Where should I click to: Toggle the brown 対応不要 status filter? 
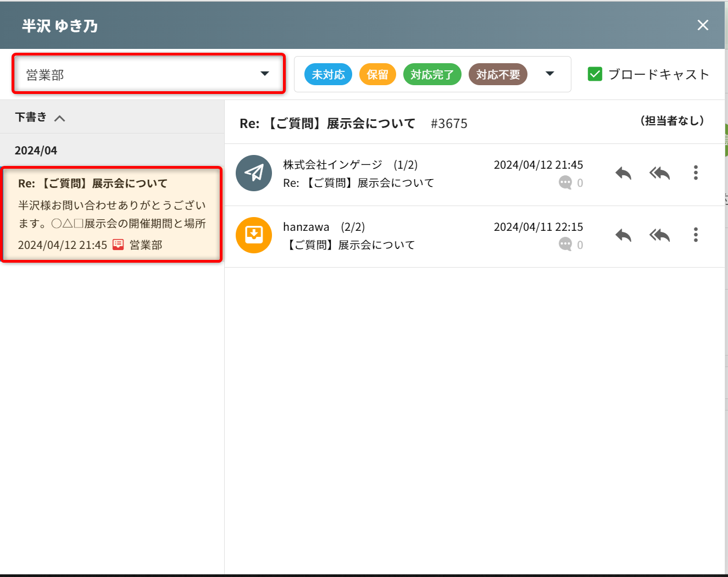(498, 75)
